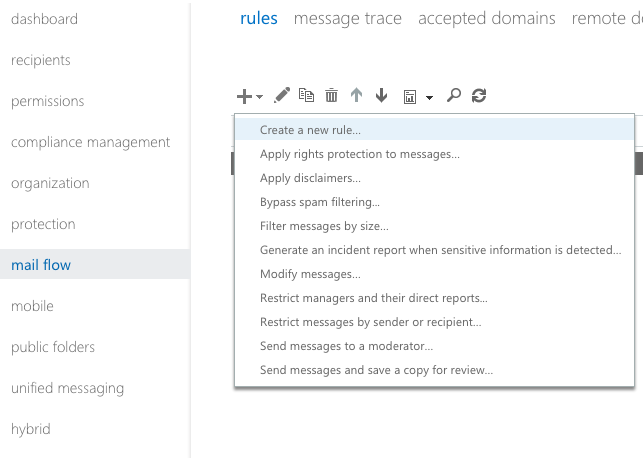Choose Create a new rule...
The image size is (643, 458).
[434, 130]
